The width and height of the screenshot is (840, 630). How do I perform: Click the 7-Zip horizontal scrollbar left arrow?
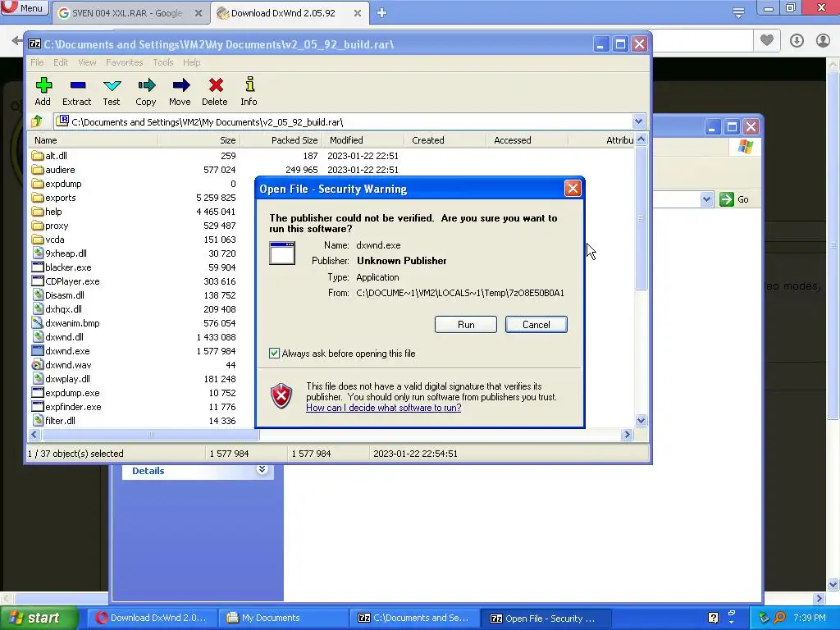pos(34,435)
